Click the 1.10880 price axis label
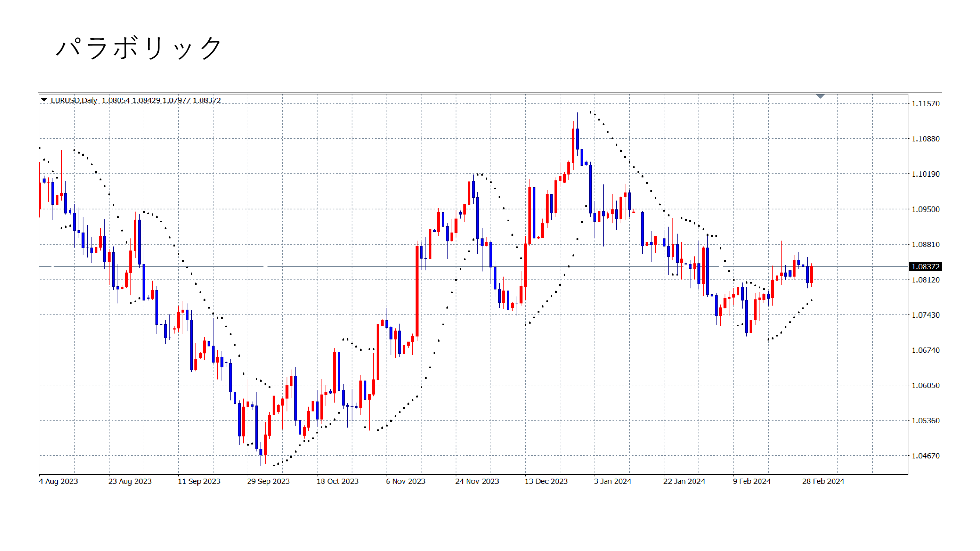 click(x=926, y=139)
